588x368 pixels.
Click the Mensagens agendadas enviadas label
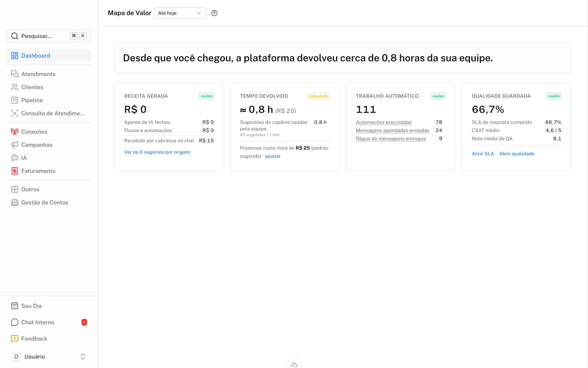392,130
